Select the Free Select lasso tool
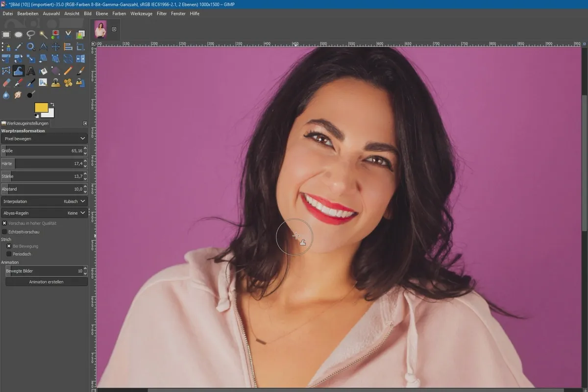Screen dimensions: 588x392 [31, 34]
